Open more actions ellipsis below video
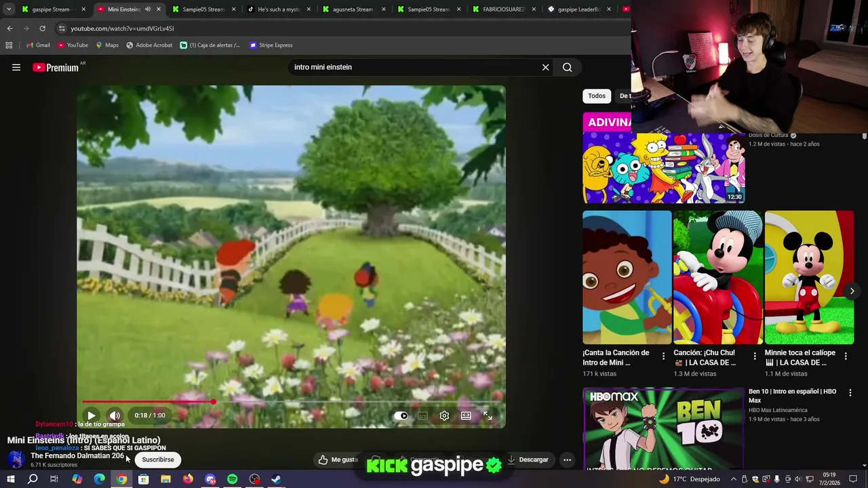 (567, 460)
